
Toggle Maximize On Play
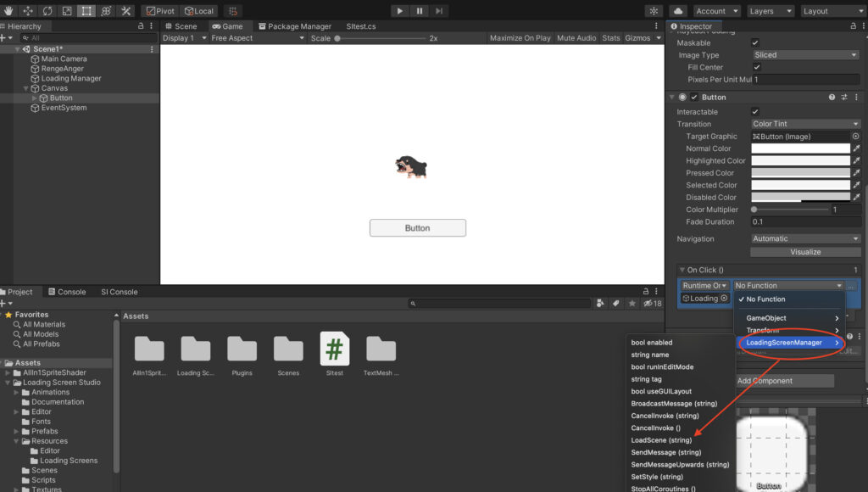coord(520,38)
